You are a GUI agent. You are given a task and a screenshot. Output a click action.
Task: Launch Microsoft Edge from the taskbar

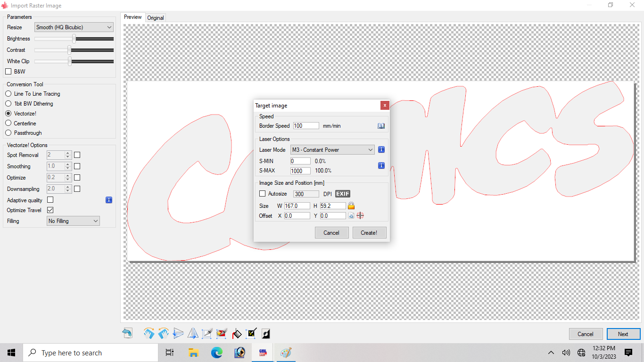pos(216,353)
